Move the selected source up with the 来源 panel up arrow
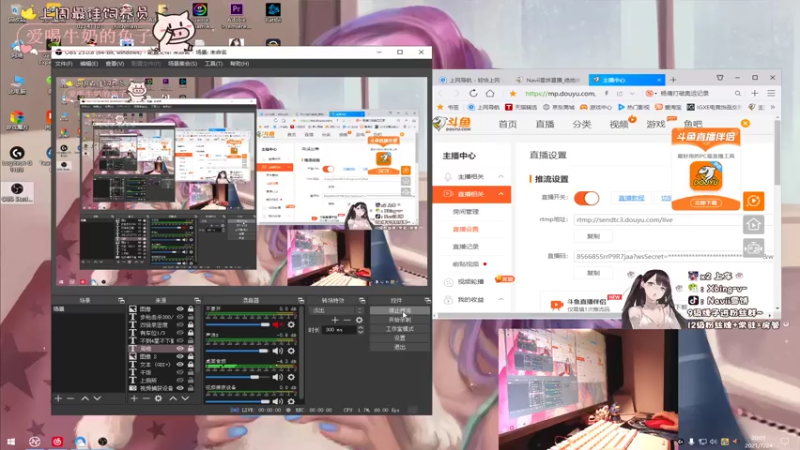800x450 pixels. [x=173, y=398]
